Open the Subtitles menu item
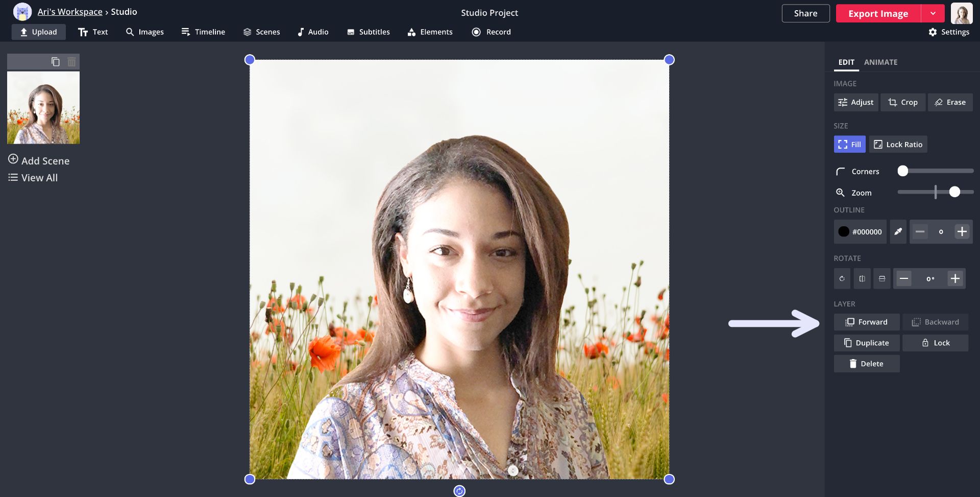 368,32
